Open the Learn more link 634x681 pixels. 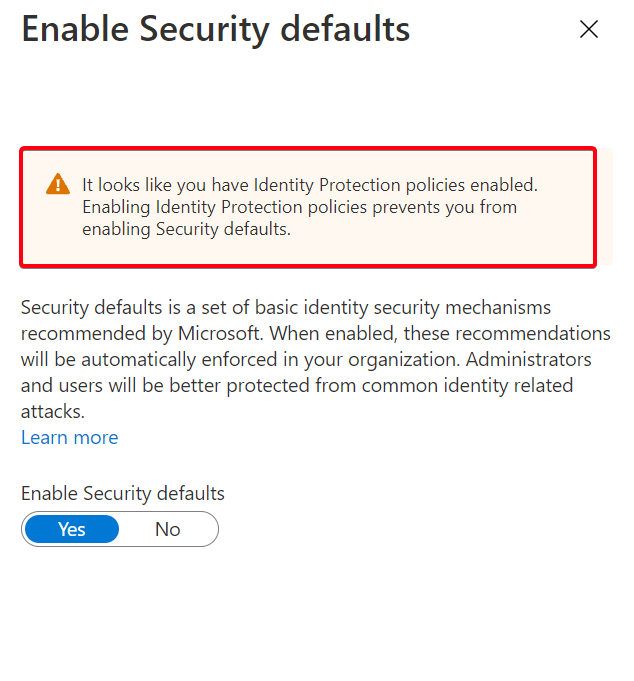click(x=69, y=437)
